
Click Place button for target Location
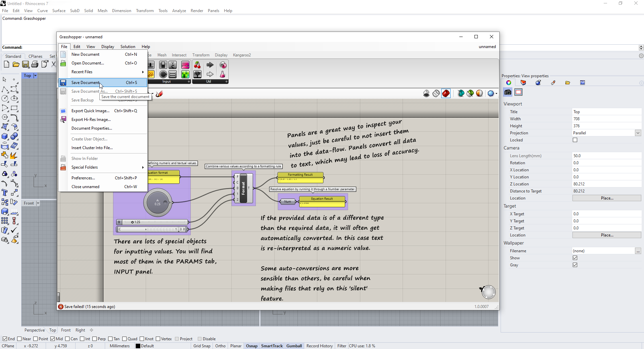(x=607, y=235)
